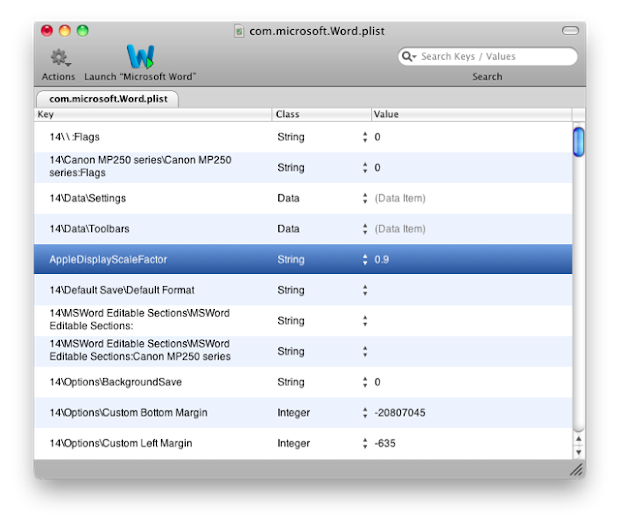Select the MSWord Editable Sections: key
The height and width of the screenshot is (526, 620).
click(140, 320)
